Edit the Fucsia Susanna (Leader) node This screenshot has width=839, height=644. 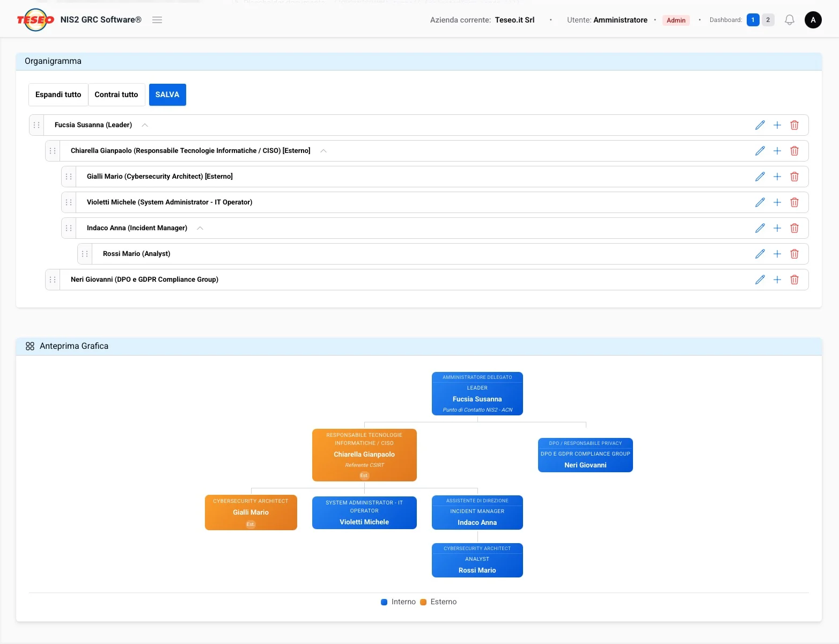(x=760, y=125)
